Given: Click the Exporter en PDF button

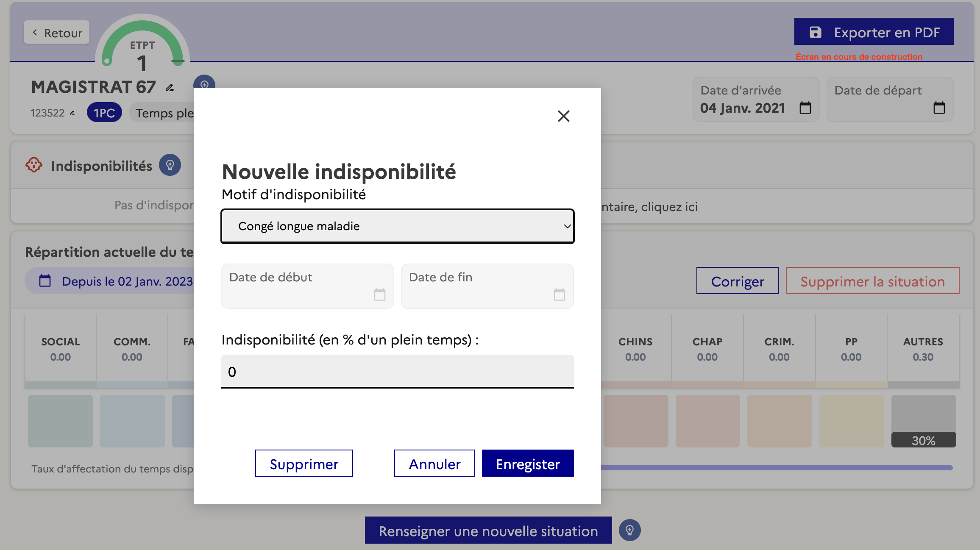Looking at the screenshot, I should 874,32.
